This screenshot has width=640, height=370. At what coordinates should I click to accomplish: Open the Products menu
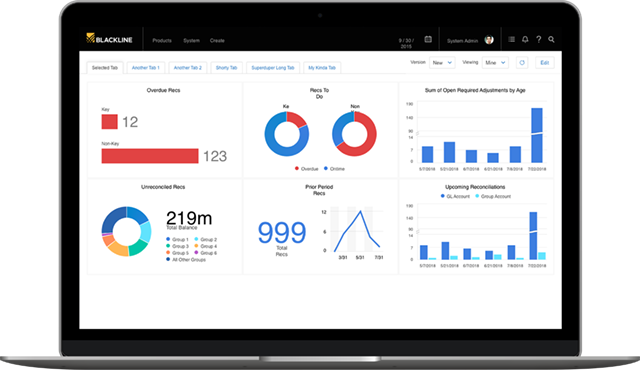162,40
